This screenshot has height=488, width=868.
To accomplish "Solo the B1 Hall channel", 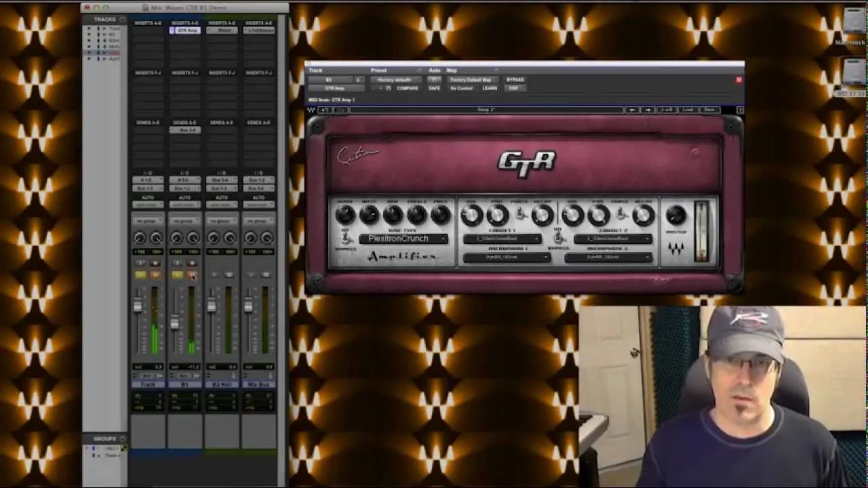I will [x=214, y=274].
